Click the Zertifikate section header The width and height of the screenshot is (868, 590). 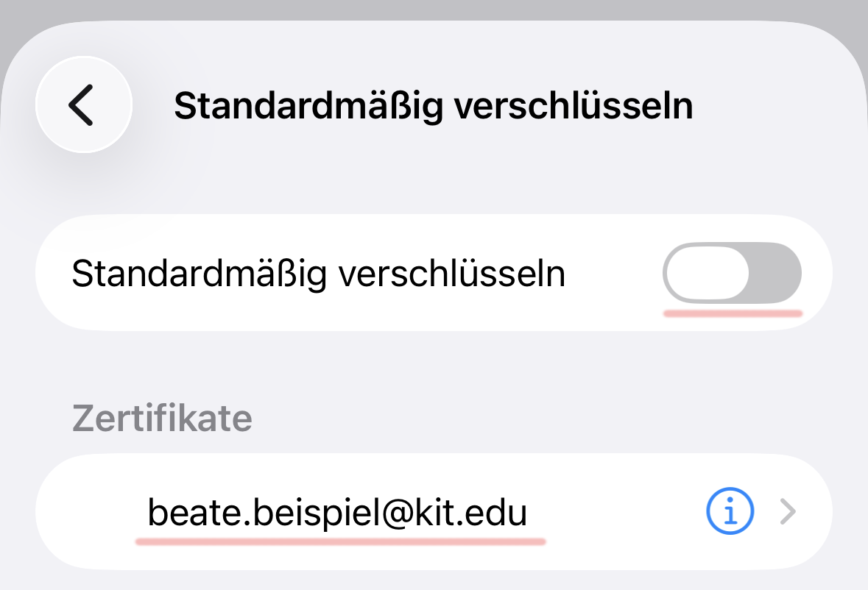[x=162, y=418]
